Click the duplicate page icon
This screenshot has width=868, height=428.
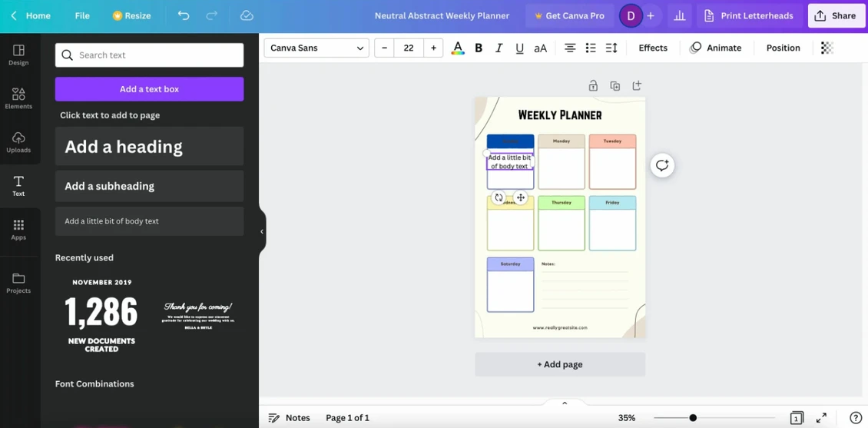pos(615,86)
